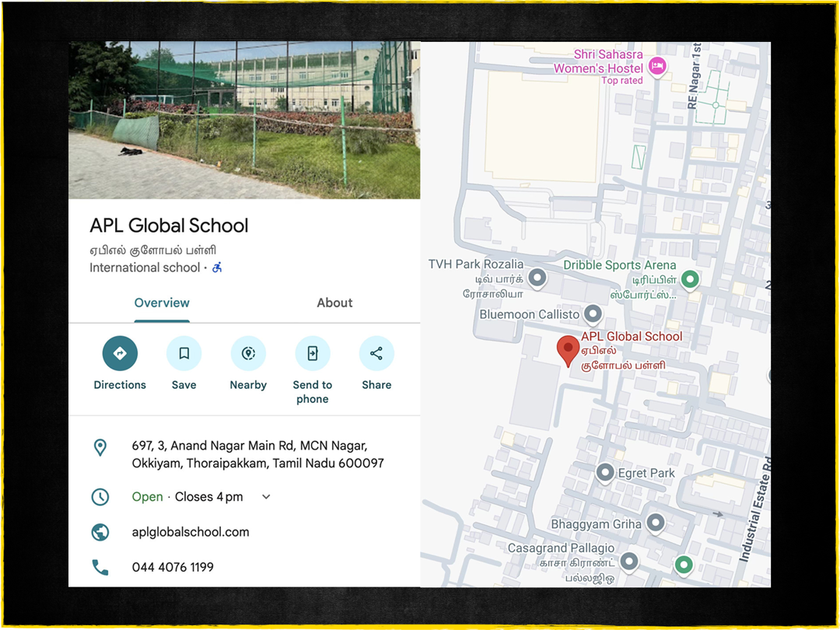Click the Tamil school name subtitle

point(152,250)
